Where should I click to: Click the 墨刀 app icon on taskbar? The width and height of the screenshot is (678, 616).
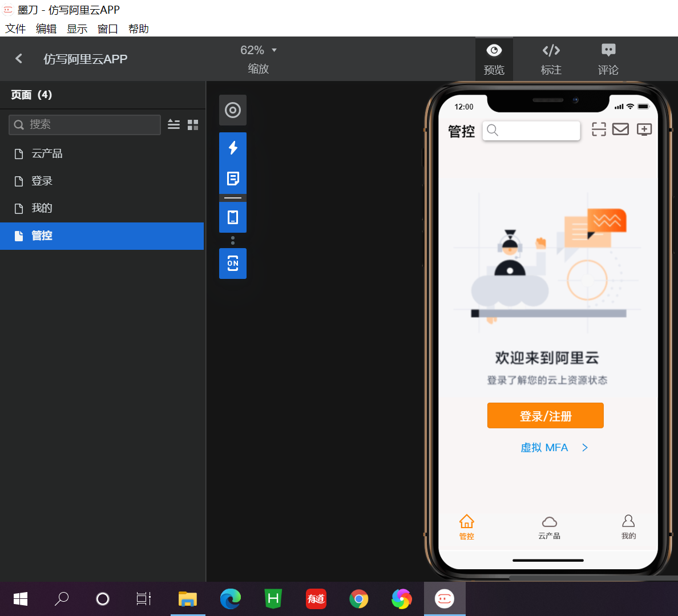[445, 599]
